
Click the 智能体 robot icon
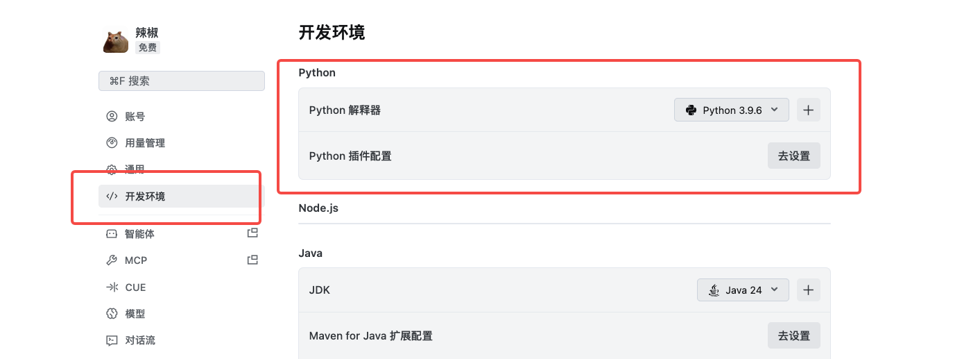(112, 234)
